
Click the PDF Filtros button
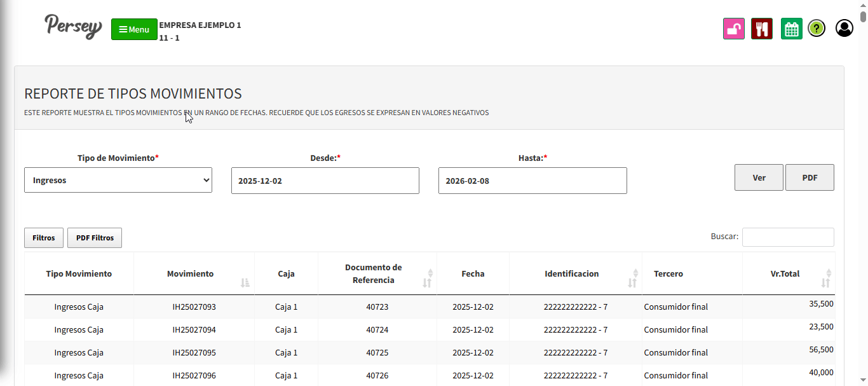point(95,238)
